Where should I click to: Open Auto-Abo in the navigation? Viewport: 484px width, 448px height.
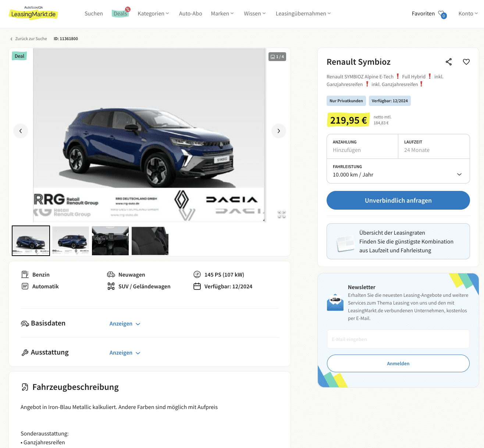191,14
